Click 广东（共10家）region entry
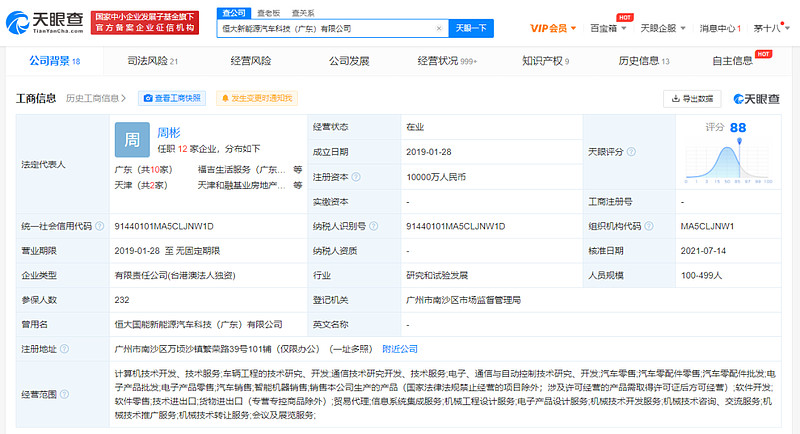This screenshot has width=800, height=434. click(143, 170)
